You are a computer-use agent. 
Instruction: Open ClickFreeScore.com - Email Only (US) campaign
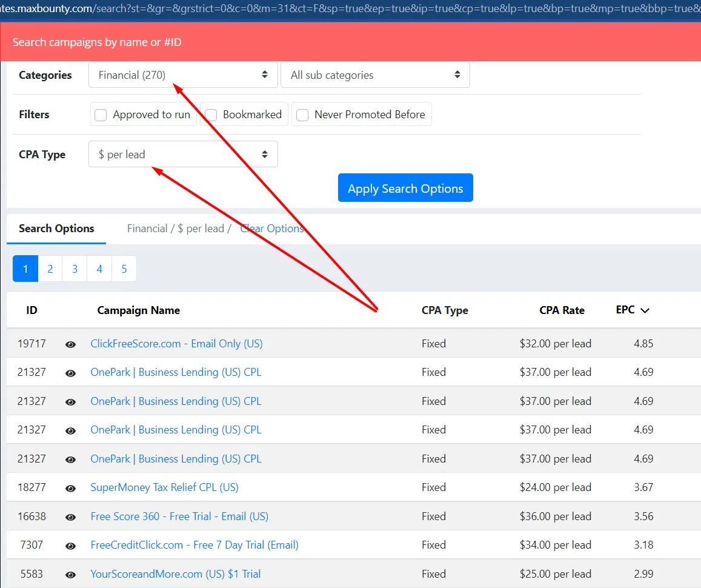176,344
